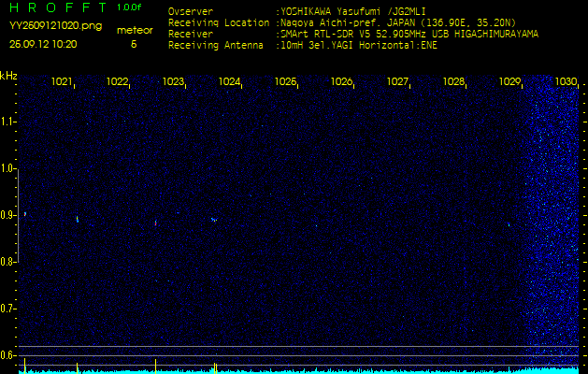
Task: Click the 1029 time axis label
Action: coord(510,81)
